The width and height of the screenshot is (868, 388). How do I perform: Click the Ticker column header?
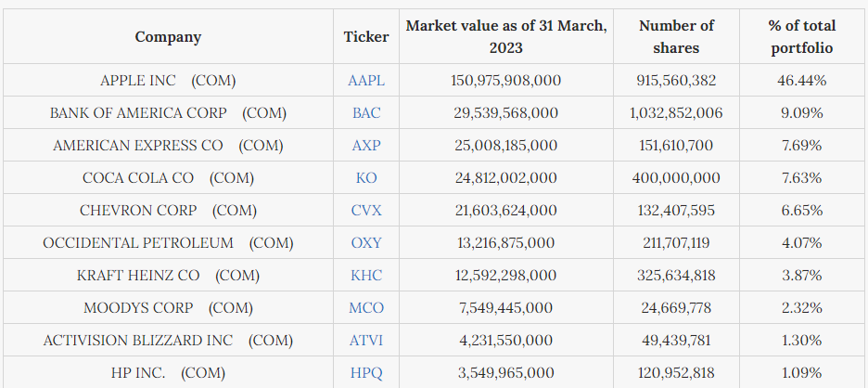pos(366,37)
